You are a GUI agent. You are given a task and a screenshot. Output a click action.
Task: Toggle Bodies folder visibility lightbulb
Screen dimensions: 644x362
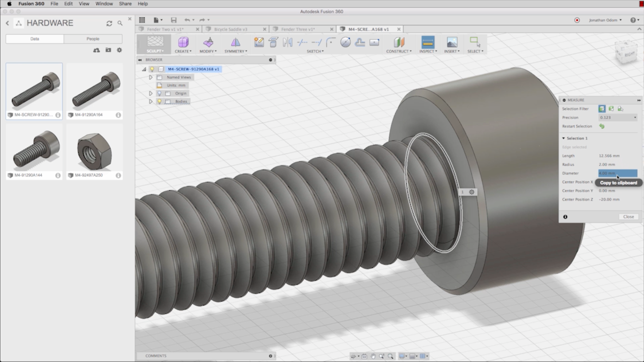(159, 101)
